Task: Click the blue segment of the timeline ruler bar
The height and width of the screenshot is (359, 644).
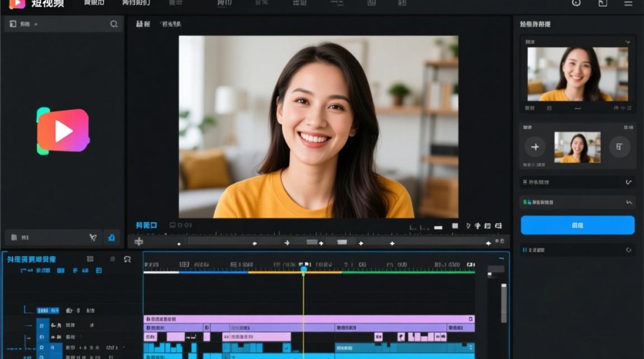Action: [x=214, y=272]
